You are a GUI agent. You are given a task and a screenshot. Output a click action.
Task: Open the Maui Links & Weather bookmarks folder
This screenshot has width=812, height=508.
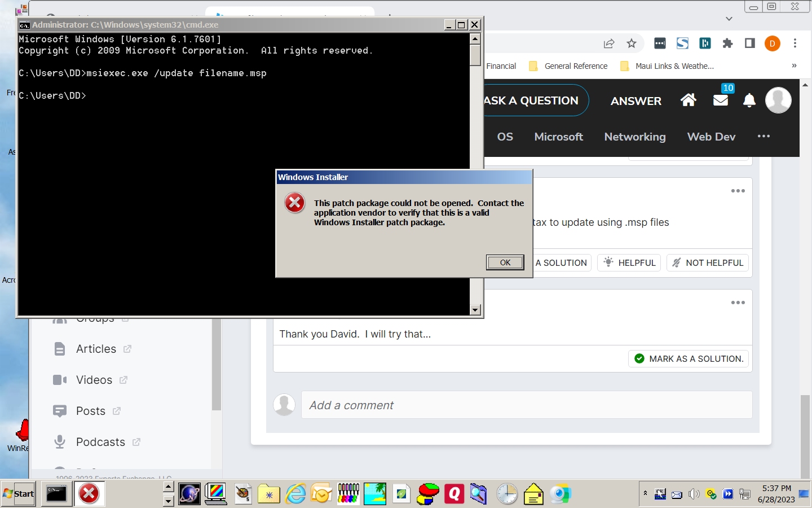[x=667, y=66]
